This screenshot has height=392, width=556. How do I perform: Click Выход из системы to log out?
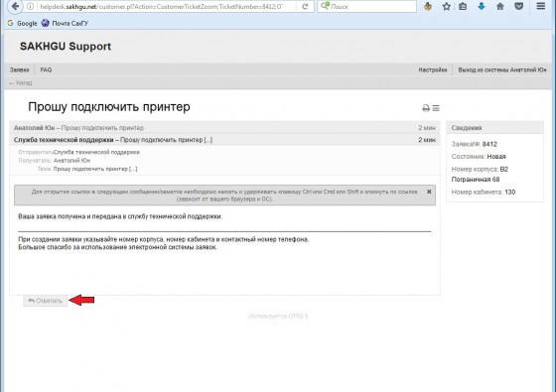point(502,69)
